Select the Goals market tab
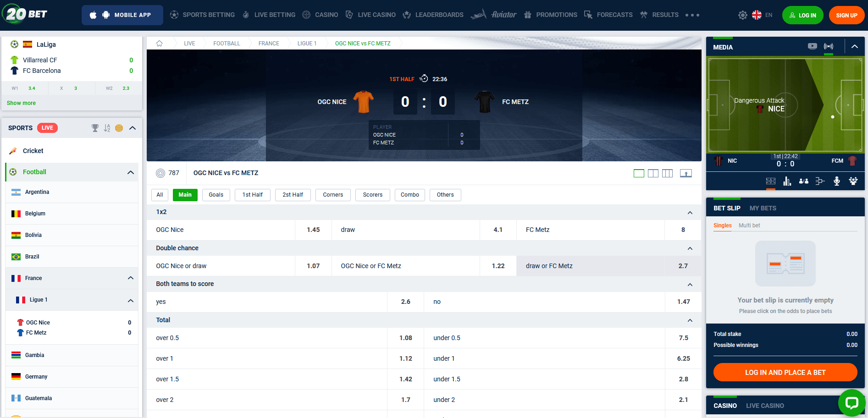 (216, 195)
